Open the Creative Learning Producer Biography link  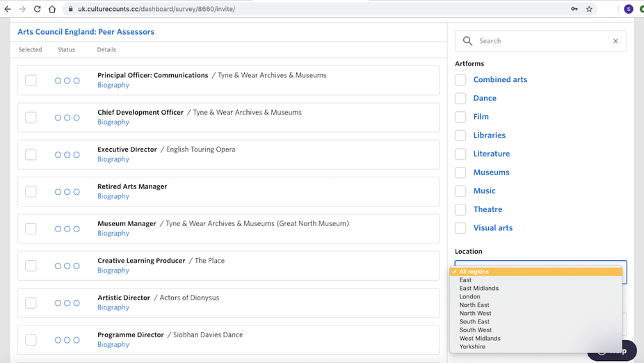click(113, 271)
